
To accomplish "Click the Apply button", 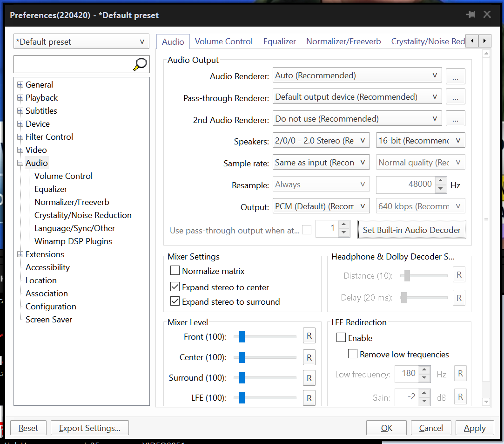I will click(474, 428).
